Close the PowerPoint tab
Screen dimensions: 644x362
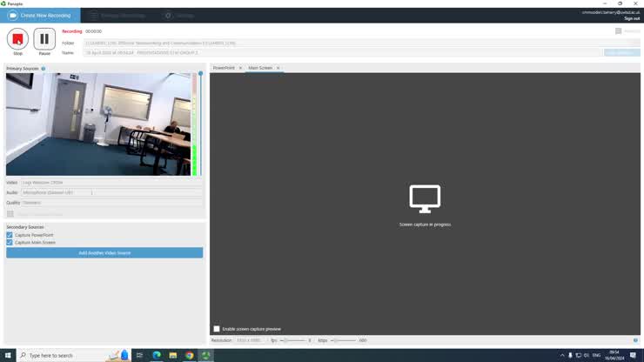[241, 68]
